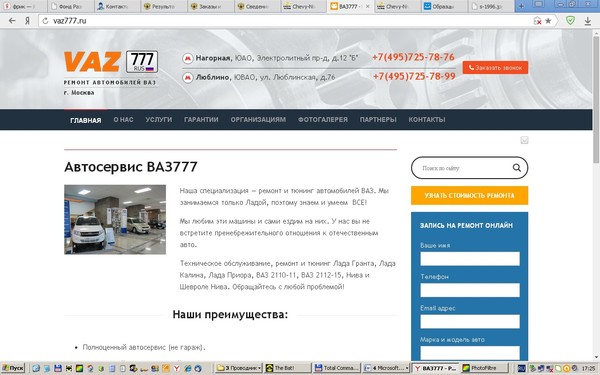Switch to Total Commander in taskbar
Image resolution: width=600 pixels, height=375 pixels.
pos(337,368)
